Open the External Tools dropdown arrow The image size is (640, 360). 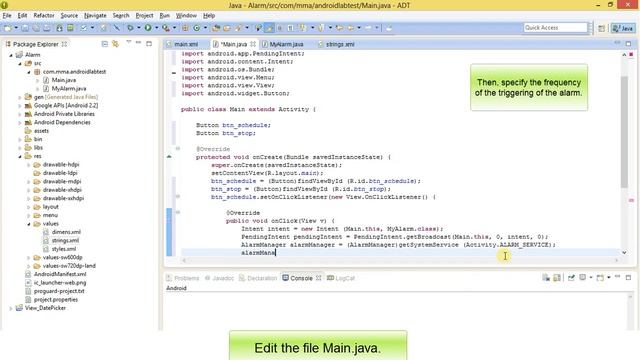(x=174, y=28)
